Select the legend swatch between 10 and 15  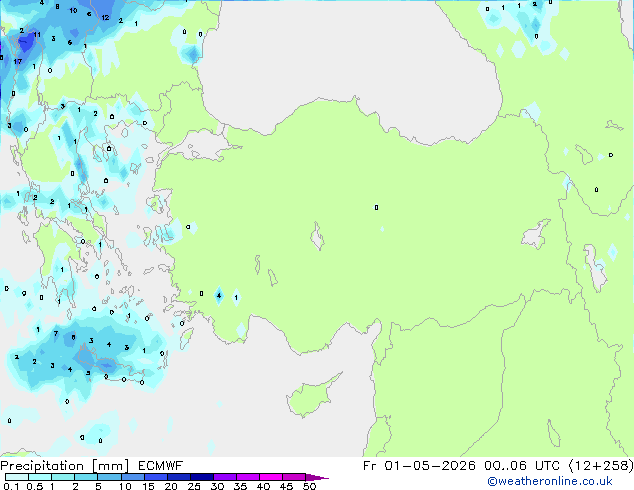[x=133, y=477]
